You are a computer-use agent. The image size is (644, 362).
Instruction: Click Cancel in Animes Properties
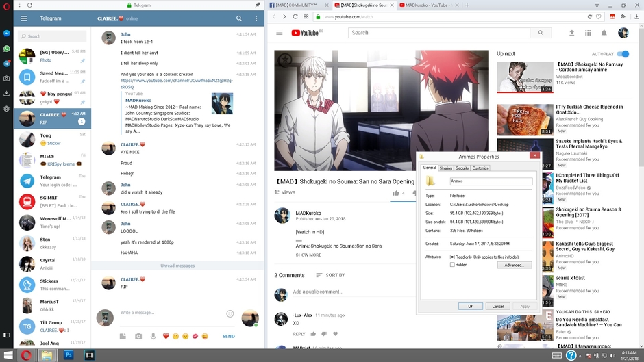coord(498,306)
